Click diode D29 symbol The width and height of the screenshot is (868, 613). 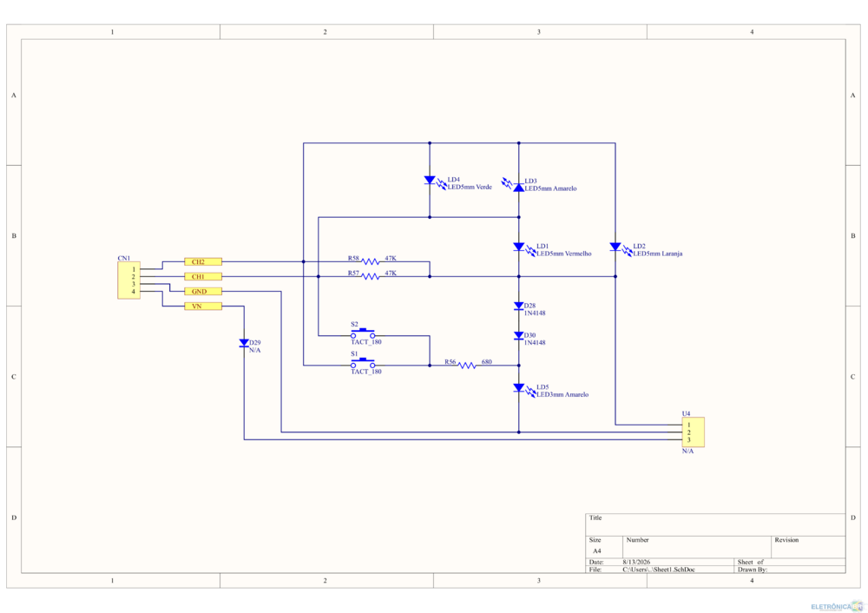pos(244,343)
